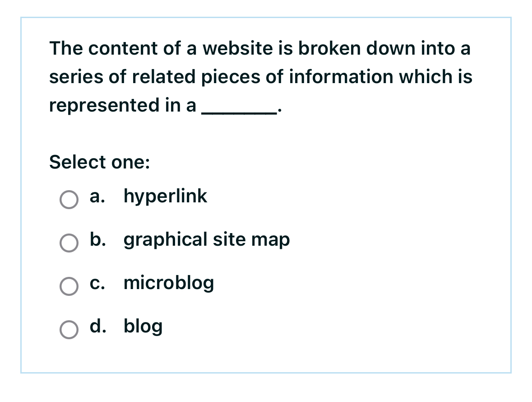Image resolution: width=532 pixels, height=402 pixels.
Task: Select radio button for option c. microblog
Action: [69, 286]
